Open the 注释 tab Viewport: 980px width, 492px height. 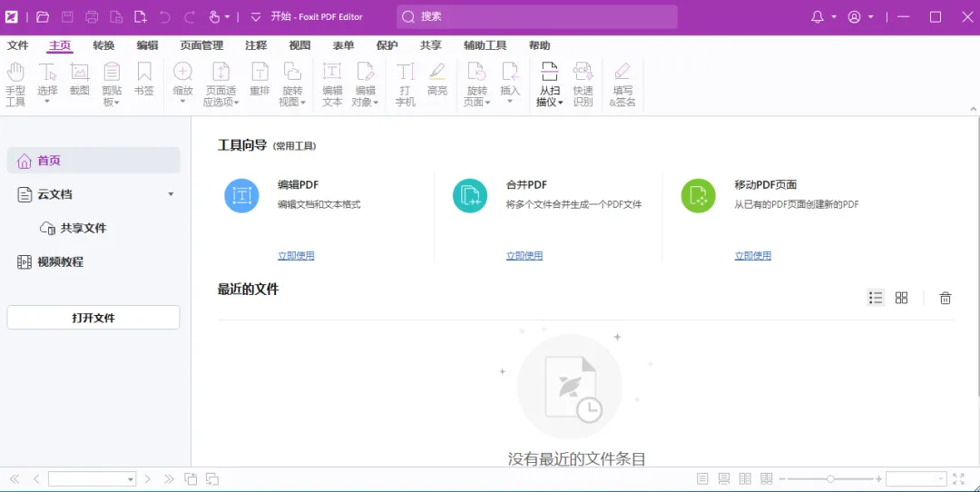(256, 45)
